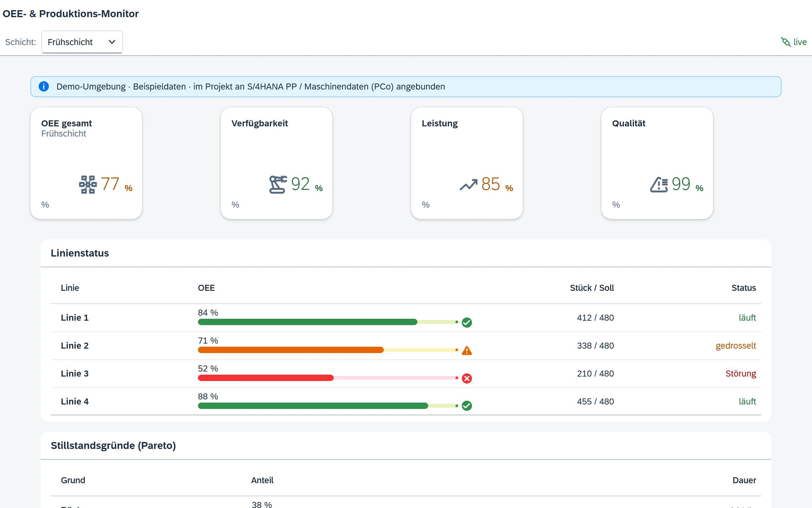Click the red error icon for Linie 3
Screen dimensions: 812x508
(467, 378)
